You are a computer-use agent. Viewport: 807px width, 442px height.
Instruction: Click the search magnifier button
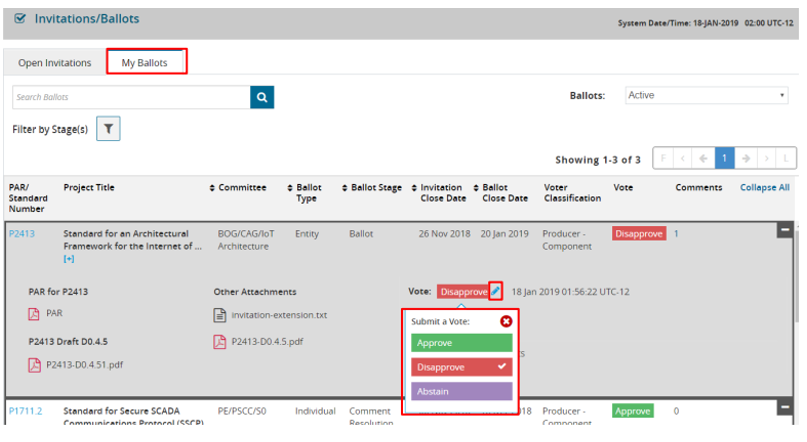pyautogui.click(x=261, y=97)
